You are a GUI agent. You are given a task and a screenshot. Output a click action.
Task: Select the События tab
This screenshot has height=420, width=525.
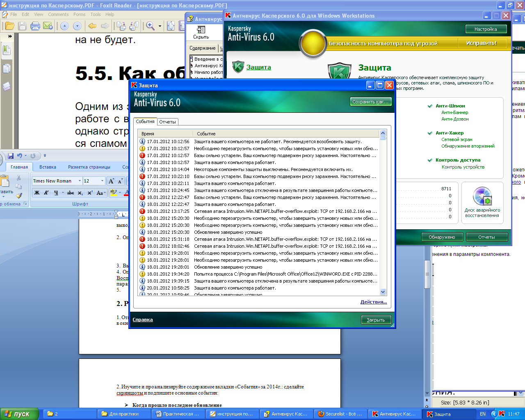pyautogui.click(x=145, y=121)
